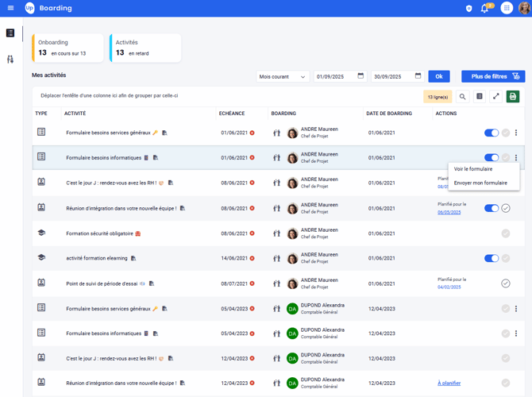The width and height of the screenshot is (532, 397).
Task: Click the shield icon in the header
Action: [x=468, y=9]
